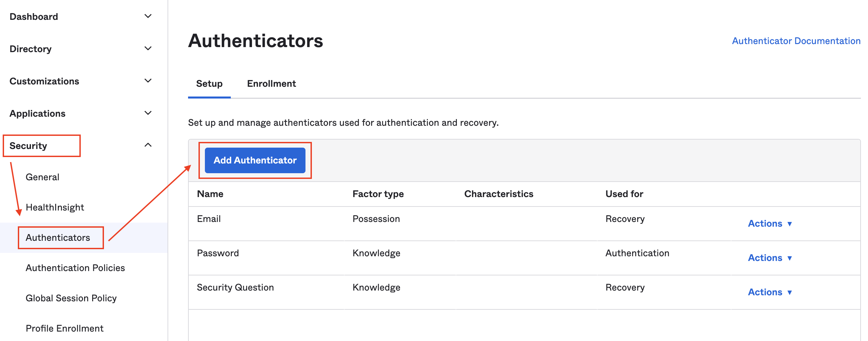
Task: Collapse the Security section chevron
Action: pos(148,145)
